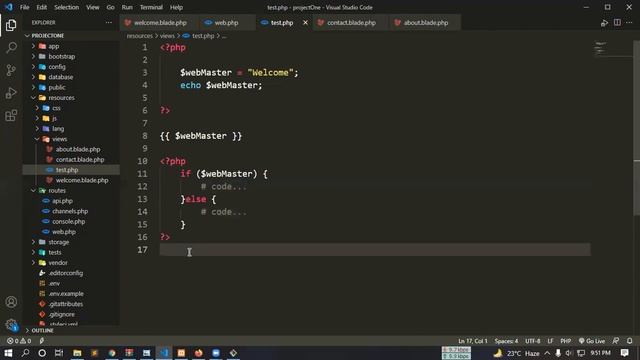Open the Terminal menu

151,7
